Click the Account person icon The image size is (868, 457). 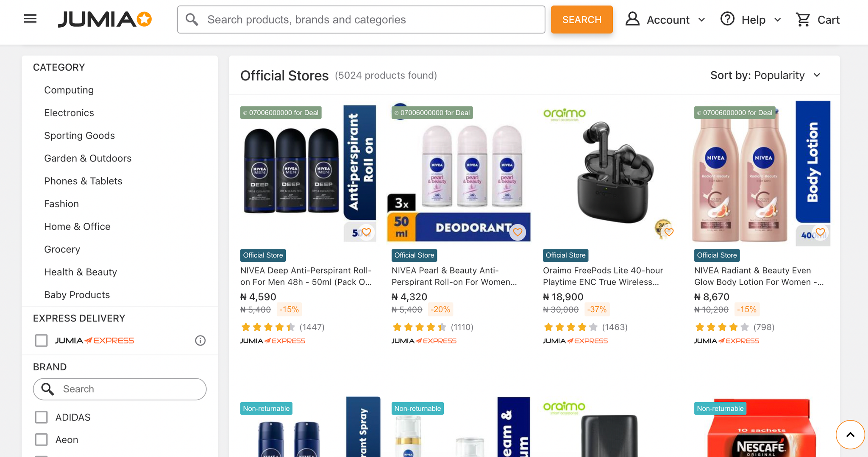pyautogui.click(x=632, y=19)
